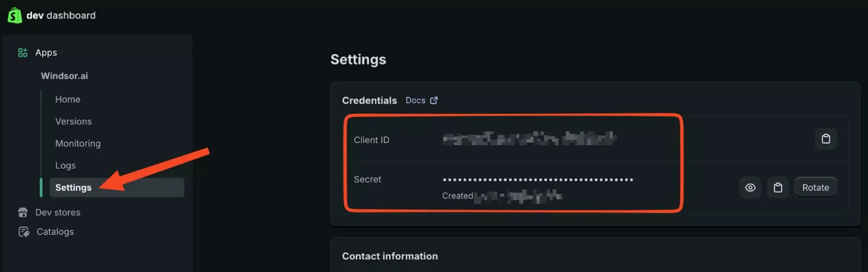Open the credentials Docs link
Image resolution: width=868 pixels, height=272 pixels.
[415, 100]
